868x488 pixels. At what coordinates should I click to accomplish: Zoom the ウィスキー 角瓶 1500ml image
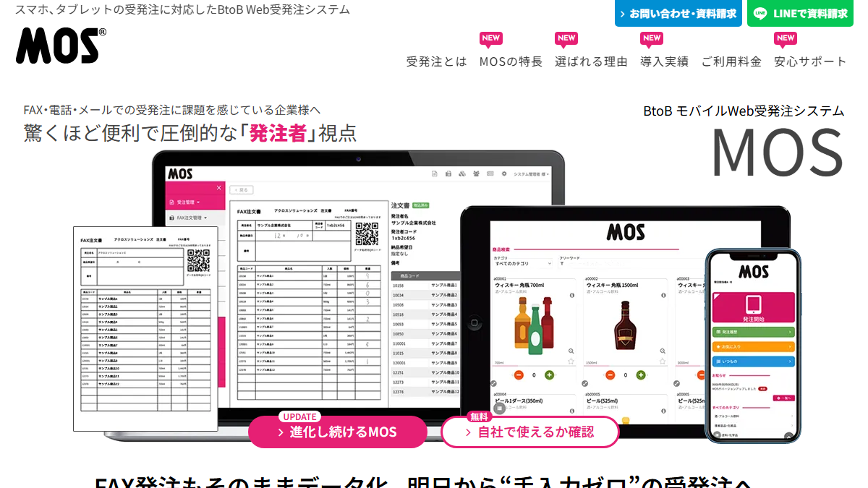pos(663,351)
